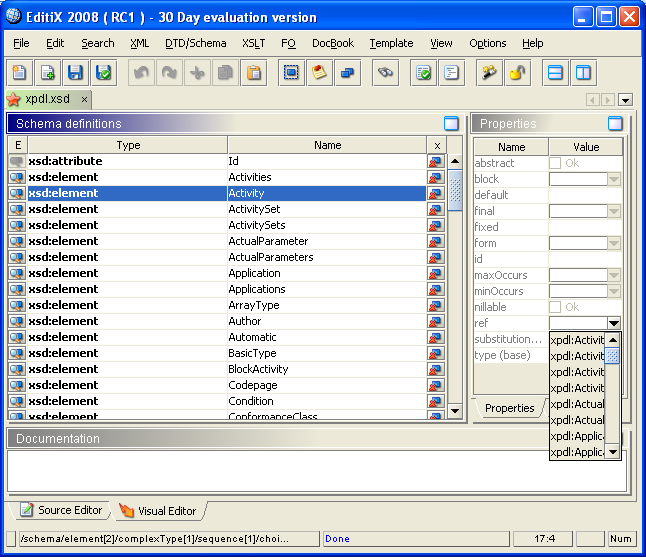Open the tab list dropdown arrow
The height and width of the screenshot is (557, 646).
point(626,100)
